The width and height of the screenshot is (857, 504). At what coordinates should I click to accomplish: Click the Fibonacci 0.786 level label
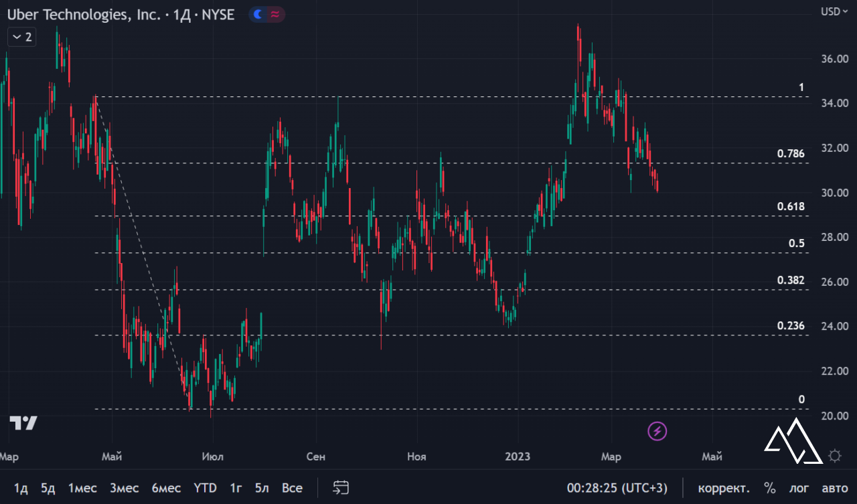pyautogui.click(x=791, y=154)
